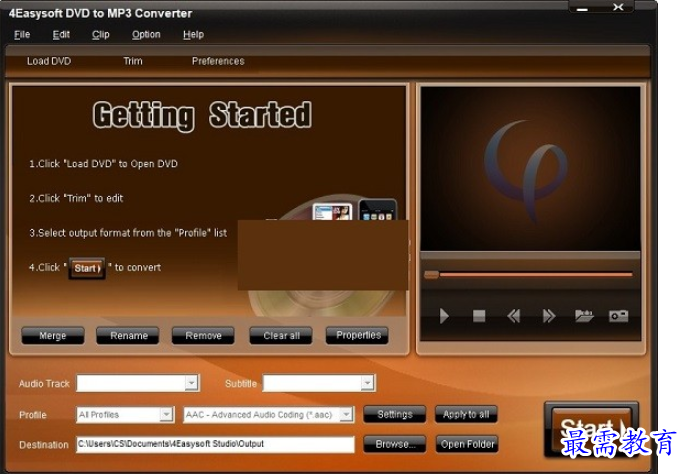Open the Option menu
This screenshot has width=685, height=474.
pos(146,35)
